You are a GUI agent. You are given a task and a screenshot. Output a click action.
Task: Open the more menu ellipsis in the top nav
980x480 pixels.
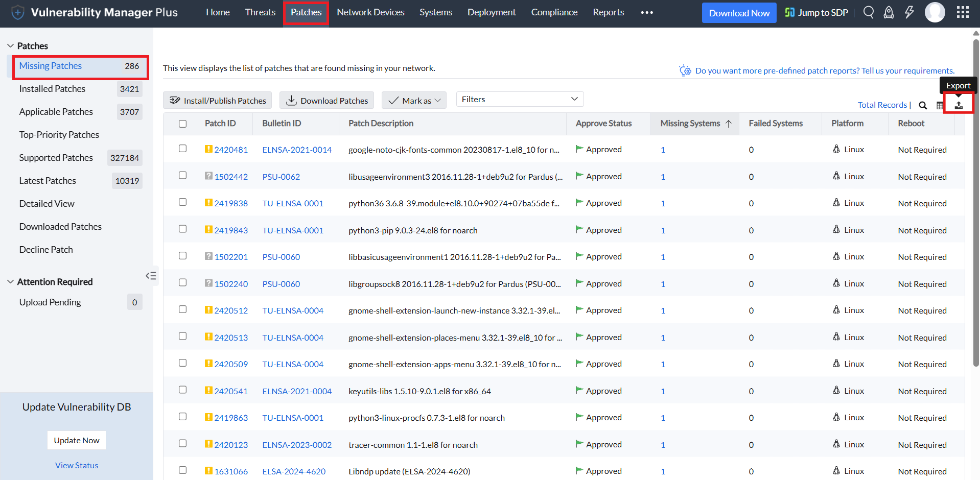point(647,13)
